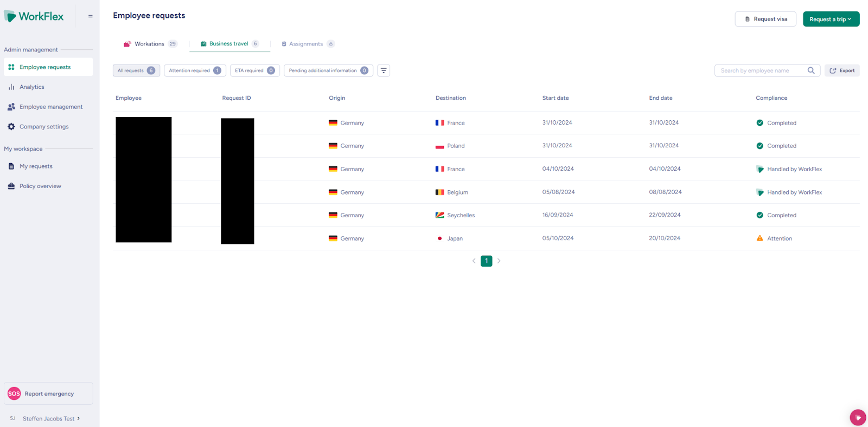The height and width of the screenshot is (427, 868).
Task: Go to next page arrow
Action: click(x=499, y=261)
